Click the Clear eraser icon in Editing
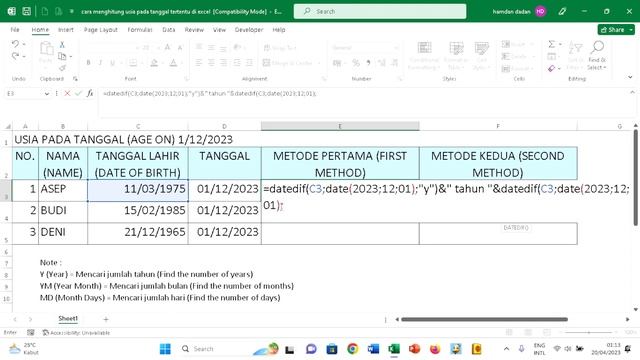The height and width of the screenshot is (360, 640). (551, 68)
